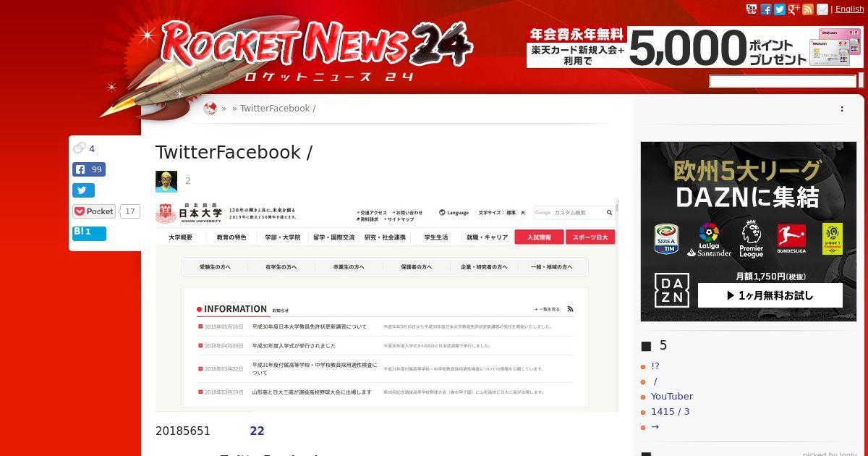Open sidebar ranking link '/'
The height and width of the screenshot is (456, 868).
[655, 381]
